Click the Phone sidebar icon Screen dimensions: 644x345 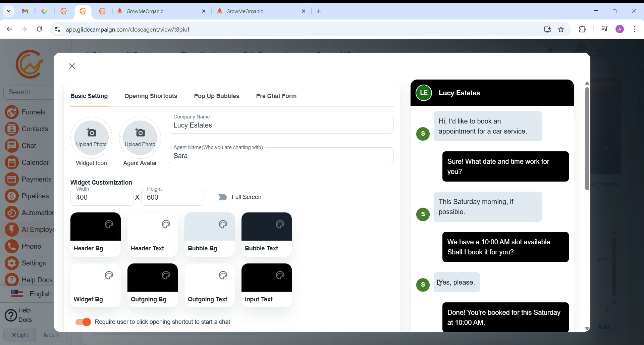12,247
